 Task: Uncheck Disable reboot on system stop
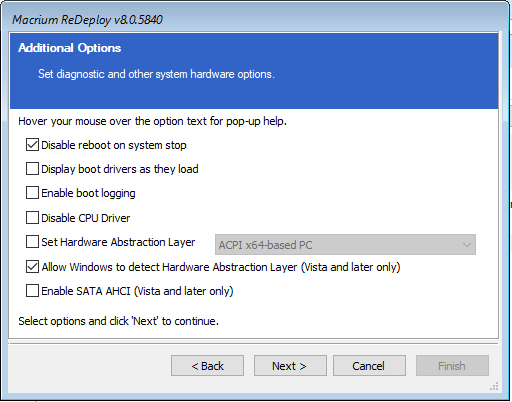[x=32, y=145]
